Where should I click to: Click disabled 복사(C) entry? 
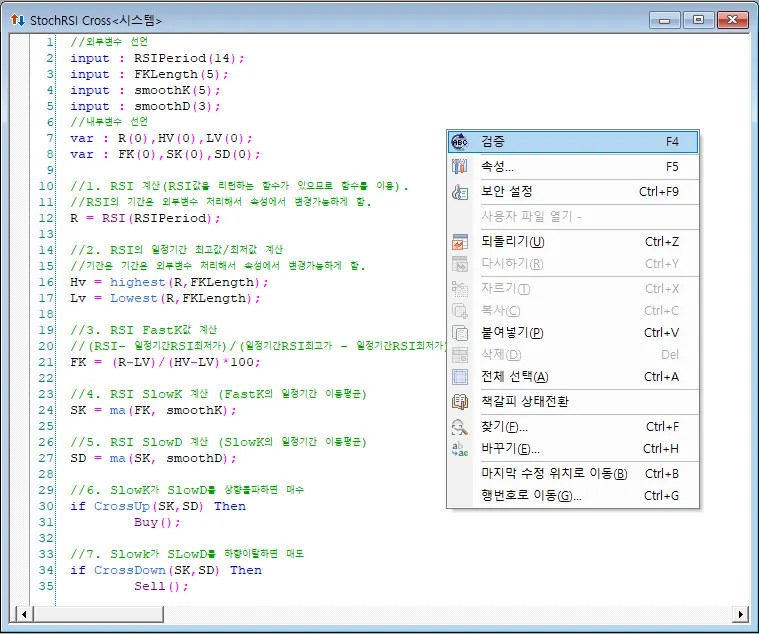573,311
